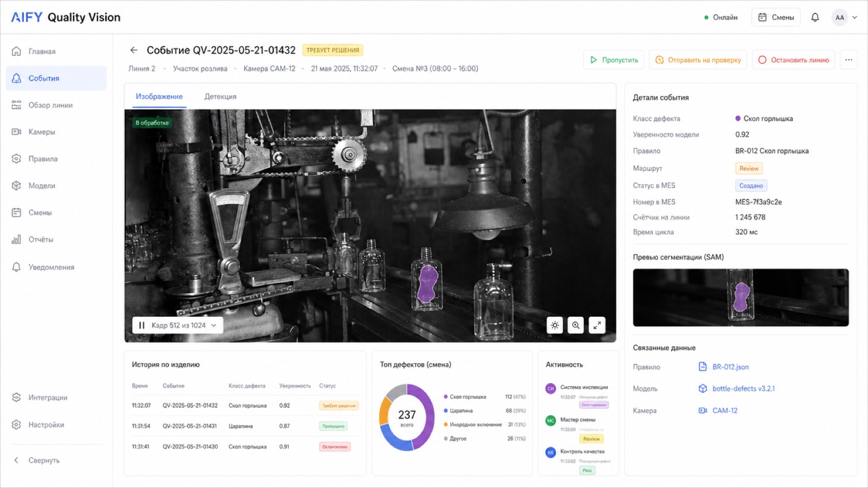Open Камеры section in sidebar

pyautogui.click(x=56, y=132)
